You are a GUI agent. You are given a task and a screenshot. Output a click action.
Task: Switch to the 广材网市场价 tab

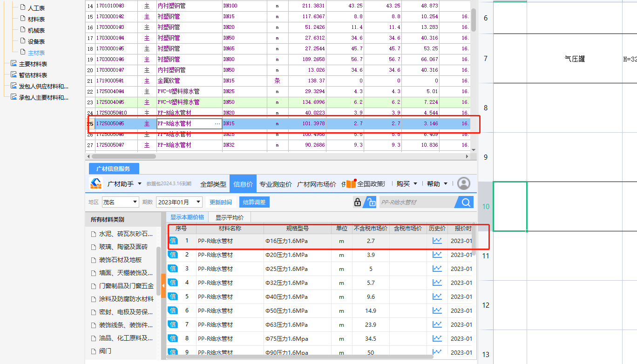coord(317,184)
